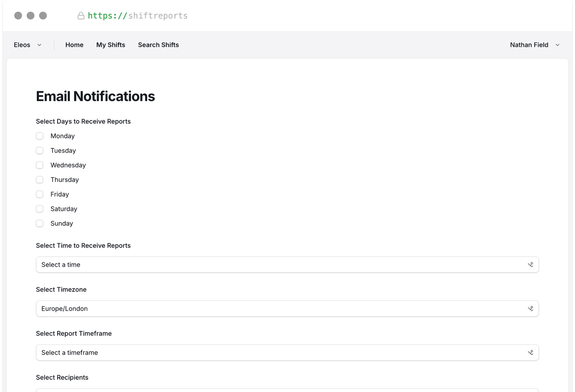Image resolution: width=575 pixels, height=392 pixels.
Task: Click the chevron icon next to Nathan Field
Action: [x=557, y=45]
